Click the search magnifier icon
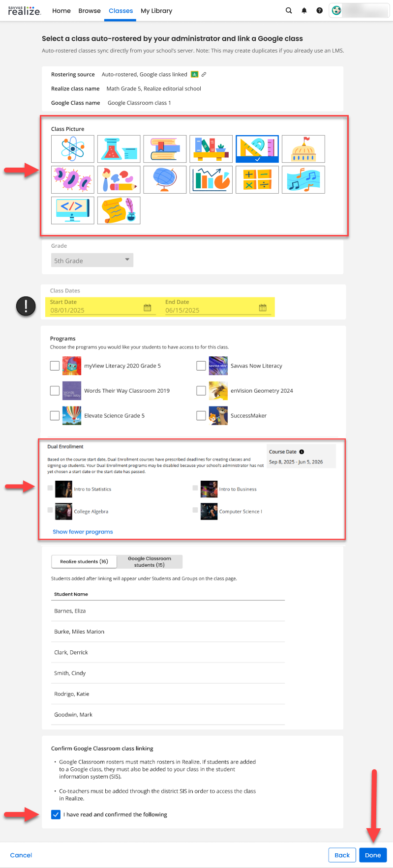The height and width of the screenshot is (868, 393). [x=289, y=10]
